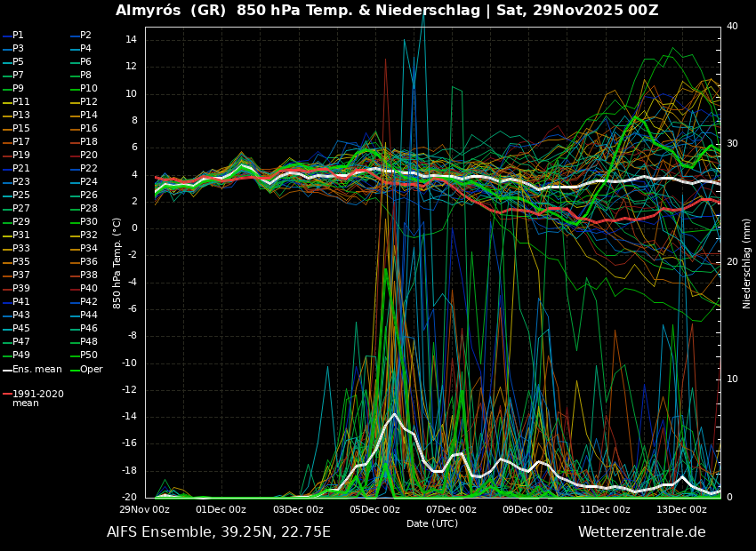
Task: Click the Niederschlag (mm) axis label
Action: coord(747,263)
